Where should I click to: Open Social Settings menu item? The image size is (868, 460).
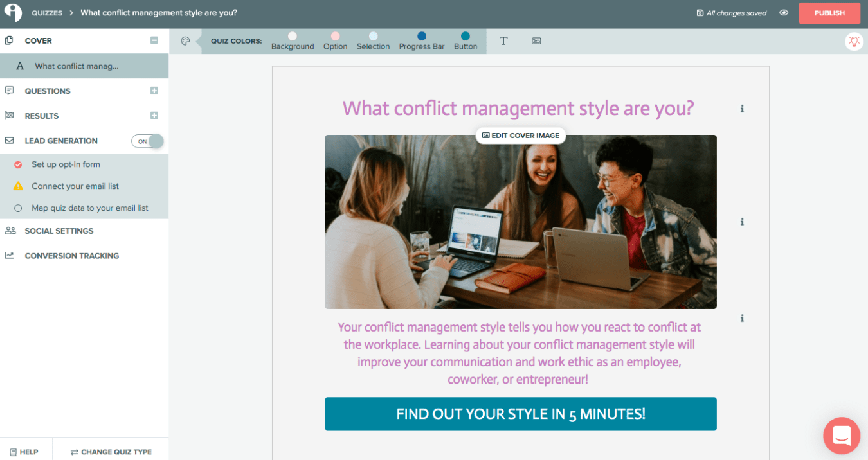[x=59, y=231]
